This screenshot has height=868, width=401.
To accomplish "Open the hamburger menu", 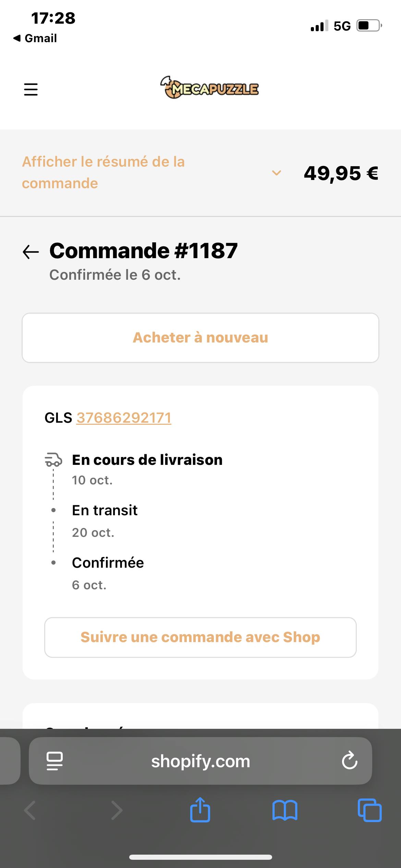I will coord(31,89).
